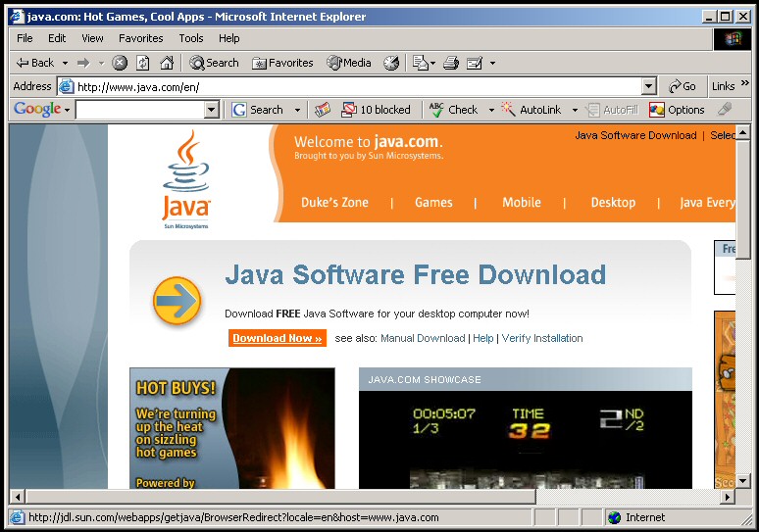The image size is (759, 532).
Task: Click the horizontal scrollbar thumb
Action: [x=280, y=496]
